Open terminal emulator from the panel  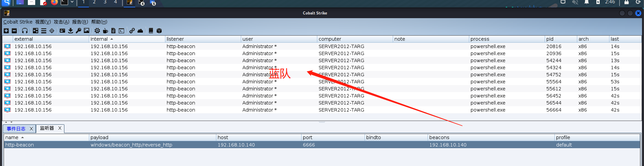click(x=64, y=2)
